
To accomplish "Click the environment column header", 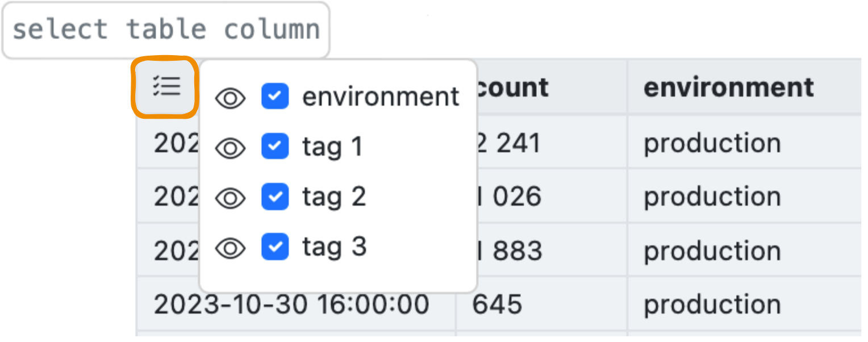I will coord(729,87).
